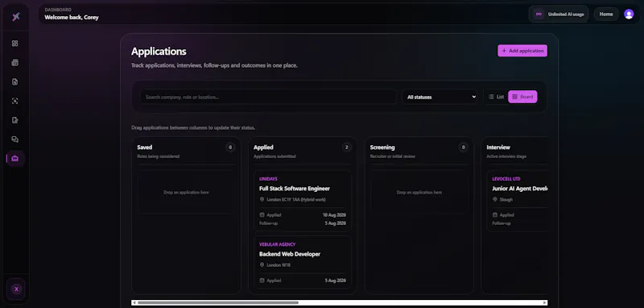The image size is (644, 308).
Task: Click the Welcome back, Corey header text
Action: tap(72, 17)
